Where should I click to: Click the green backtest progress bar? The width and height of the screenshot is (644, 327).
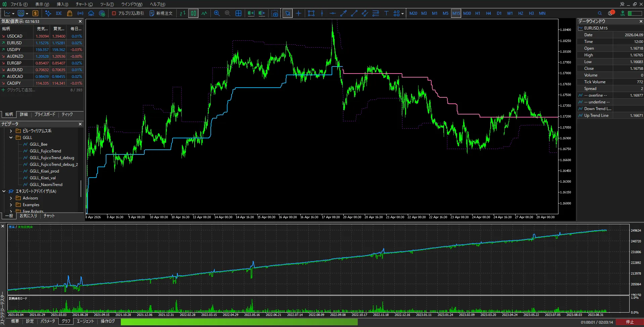point(239,322)
